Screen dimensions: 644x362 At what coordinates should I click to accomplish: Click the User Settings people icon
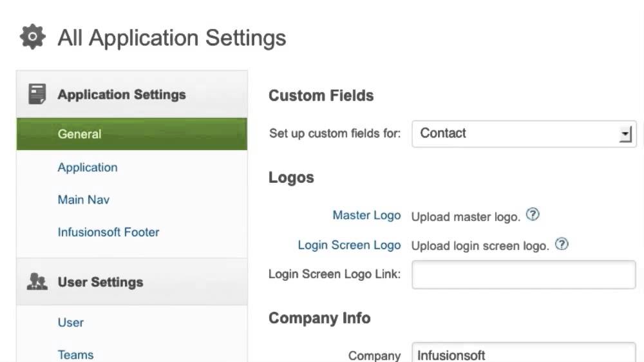pos(37,282)
